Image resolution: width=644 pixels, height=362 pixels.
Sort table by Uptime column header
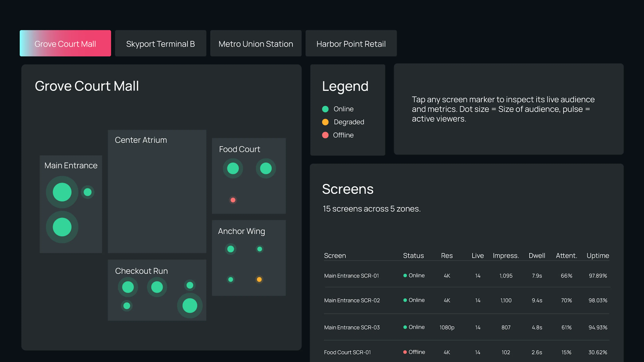(x=598, y=256)
